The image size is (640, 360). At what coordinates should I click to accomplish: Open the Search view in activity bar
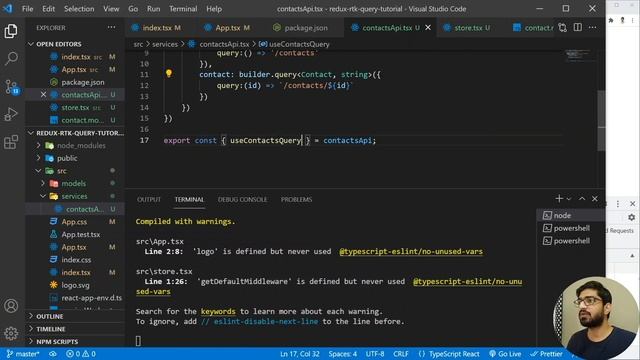11,58
